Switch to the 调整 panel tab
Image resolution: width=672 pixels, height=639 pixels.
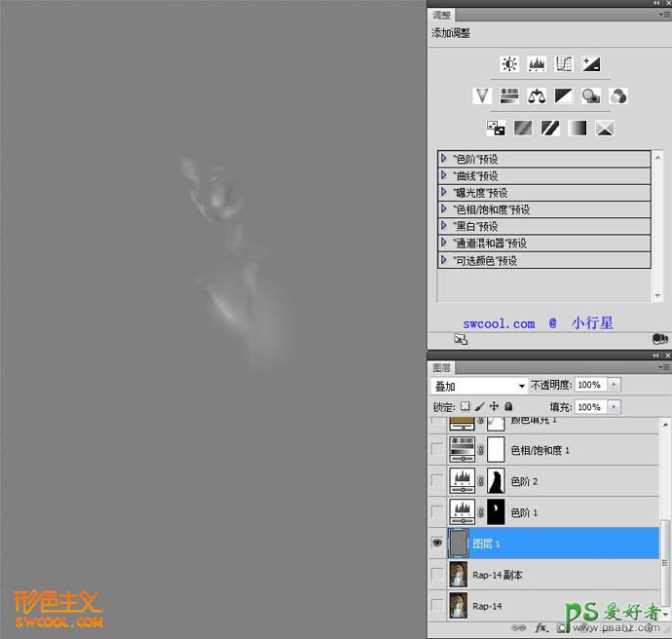tap(442, 15)
